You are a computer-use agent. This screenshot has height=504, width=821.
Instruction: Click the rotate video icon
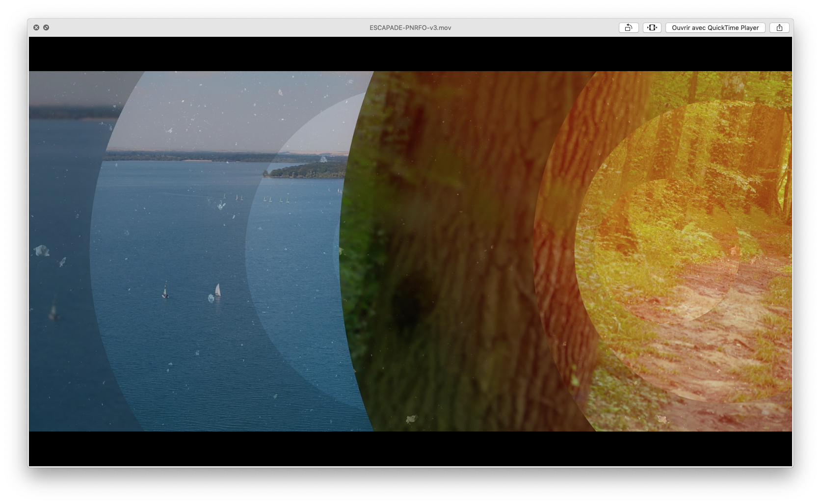[628, 28]
